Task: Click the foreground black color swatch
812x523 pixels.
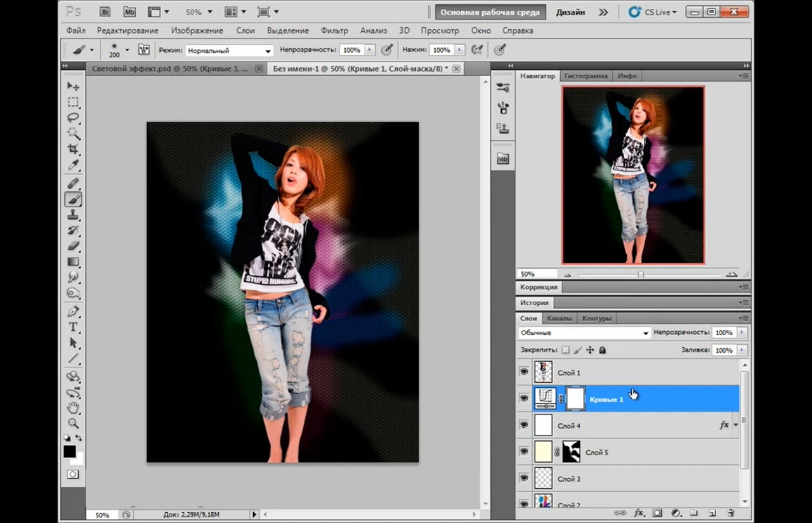Action: (x=69, y=451)
